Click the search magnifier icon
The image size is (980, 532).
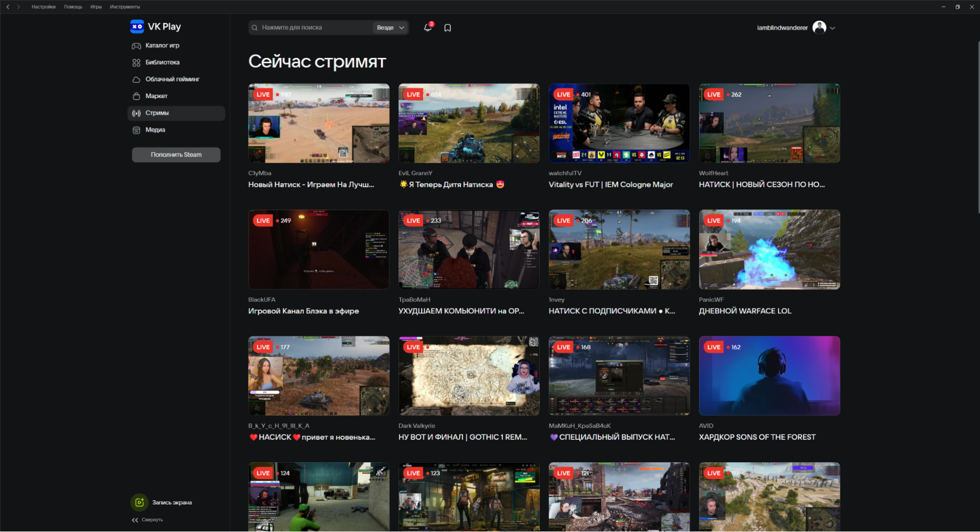pos(254,28)
